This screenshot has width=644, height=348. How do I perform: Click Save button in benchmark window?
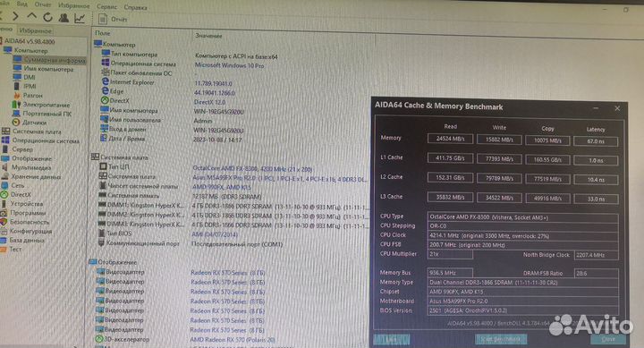click(392, 339)
